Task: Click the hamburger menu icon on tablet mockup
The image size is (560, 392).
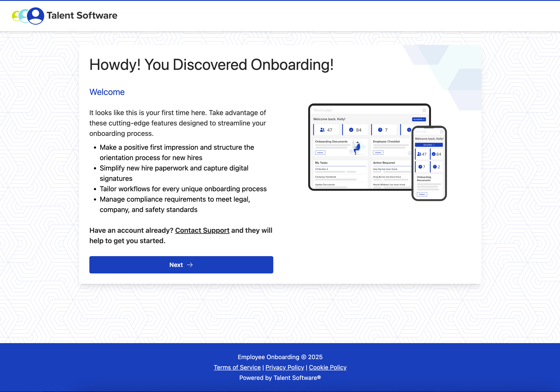Action: pos(424,110)
